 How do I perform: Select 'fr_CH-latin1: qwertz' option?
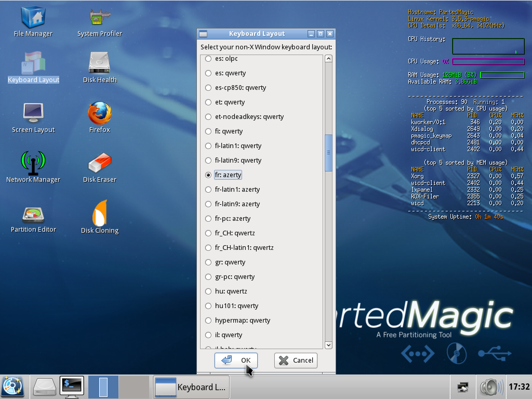[239, 248]
